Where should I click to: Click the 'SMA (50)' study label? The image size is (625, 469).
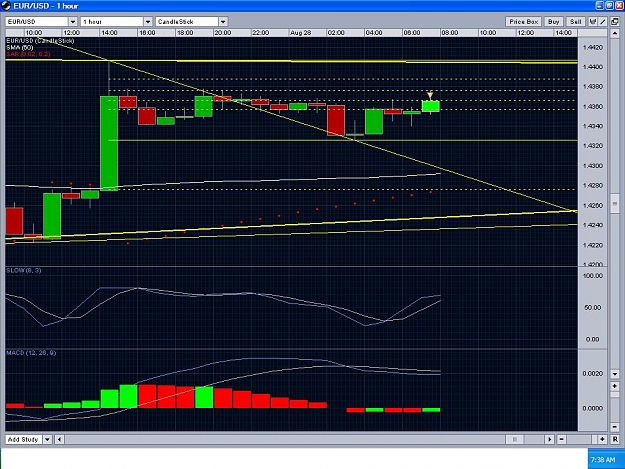tap(20, 47)
